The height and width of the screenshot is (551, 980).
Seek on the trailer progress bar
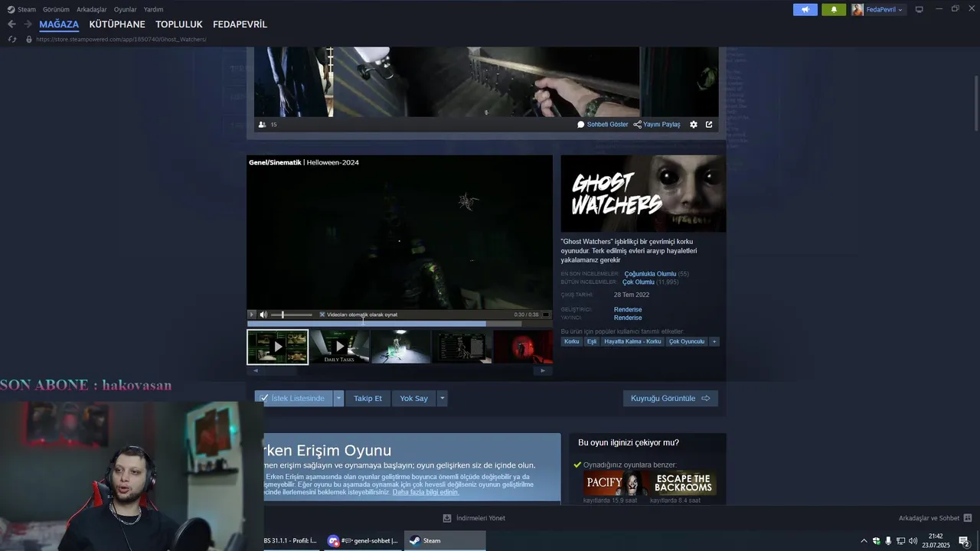[399, 324]
